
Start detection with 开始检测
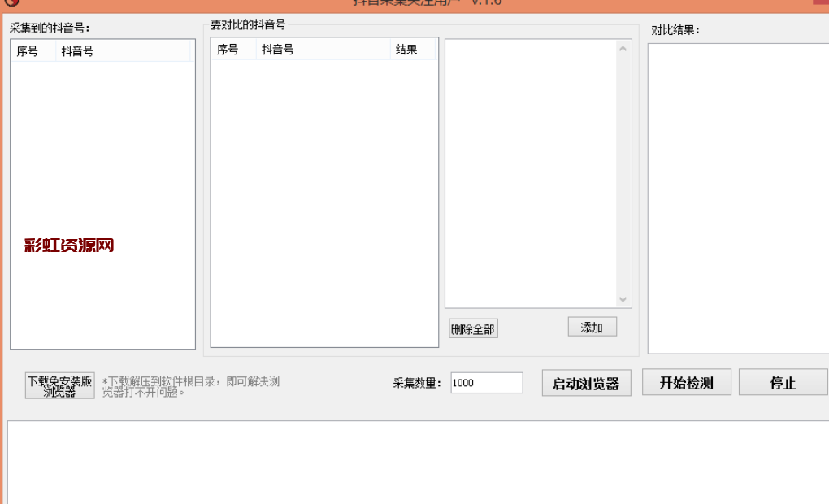[x=687, y=383]
